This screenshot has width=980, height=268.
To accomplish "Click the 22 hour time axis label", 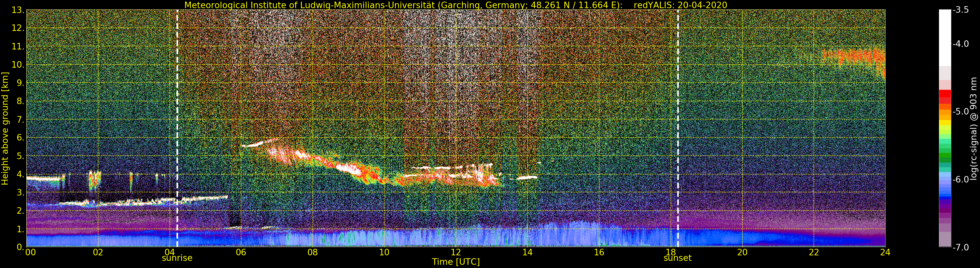I will (814, 252).
